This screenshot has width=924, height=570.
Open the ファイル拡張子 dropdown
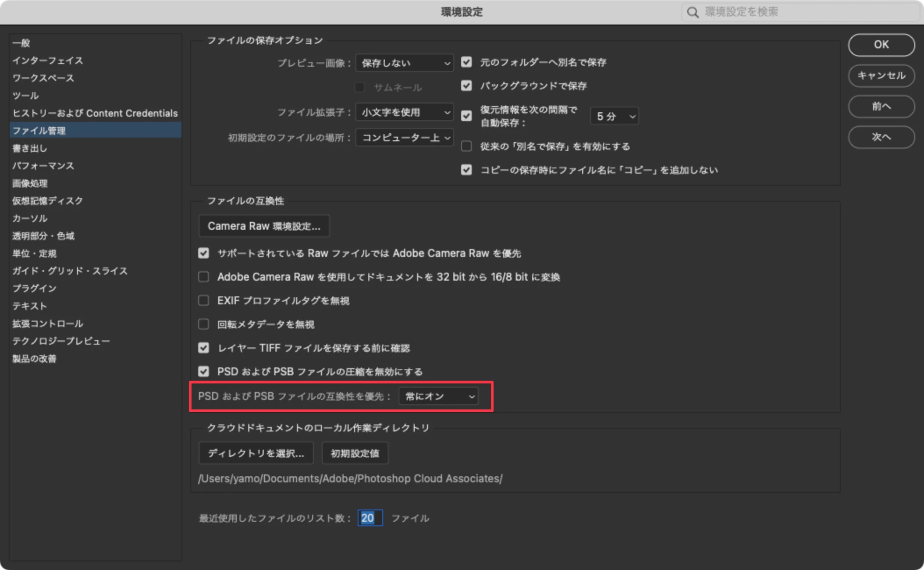[404, 112]
